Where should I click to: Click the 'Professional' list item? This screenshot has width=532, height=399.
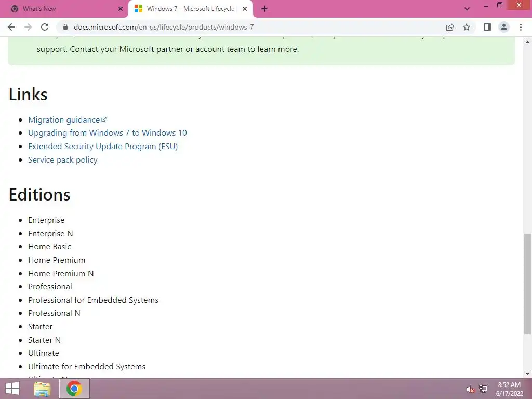(50, 287)
